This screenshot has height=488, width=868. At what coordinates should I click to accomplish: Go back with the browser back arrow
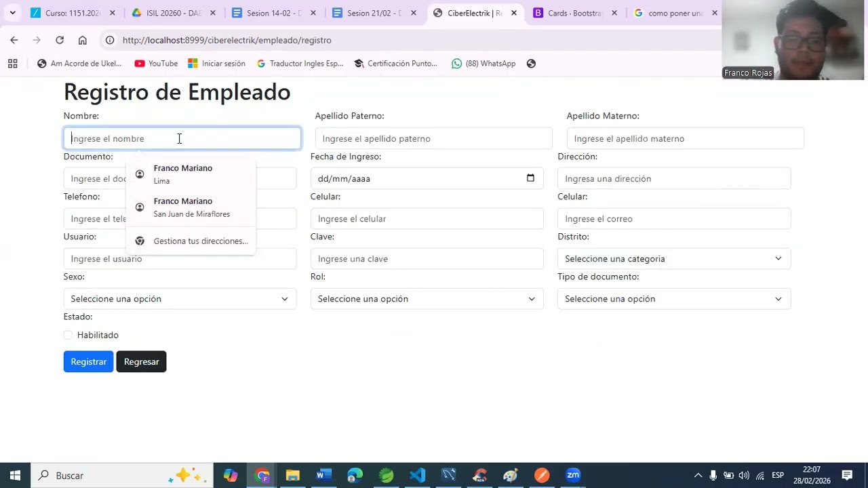[x=14, y=40]
